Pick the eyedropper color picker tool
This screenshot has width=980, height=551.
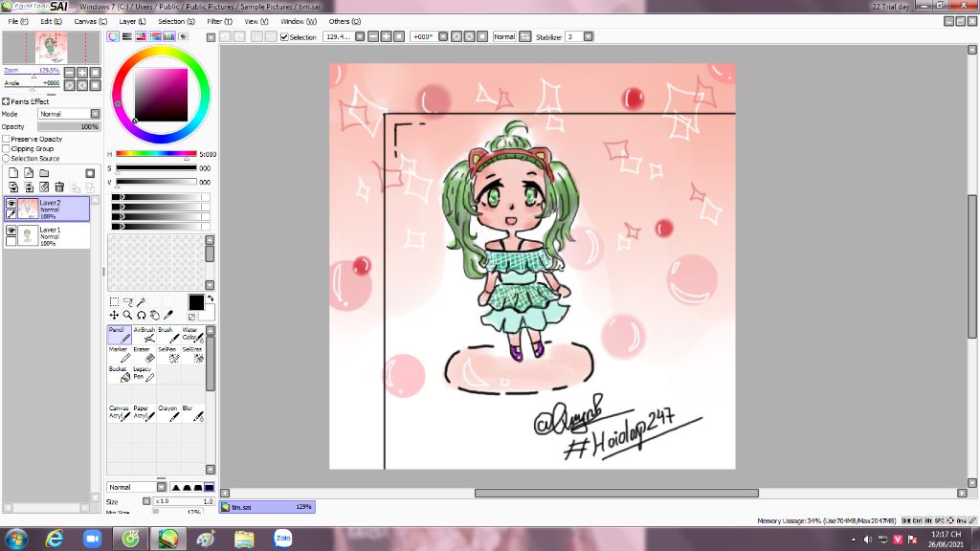click(168, 315)
